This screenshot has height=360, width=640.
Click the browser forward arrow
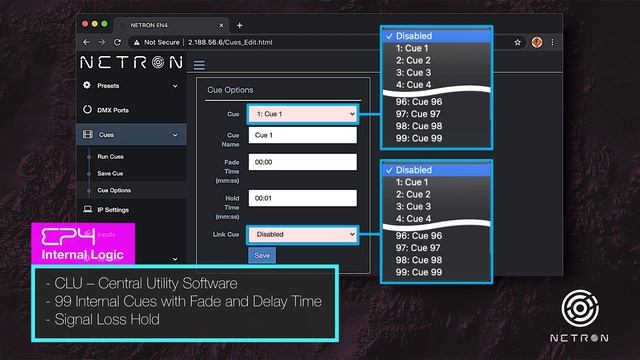(x=102, y=42)
